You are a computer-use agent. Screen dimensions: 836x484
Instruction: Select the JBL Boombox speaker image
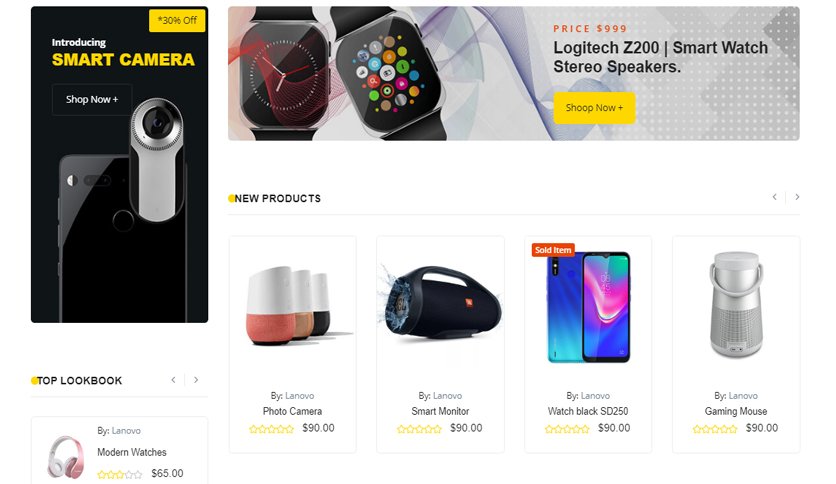tap(440, 304)
